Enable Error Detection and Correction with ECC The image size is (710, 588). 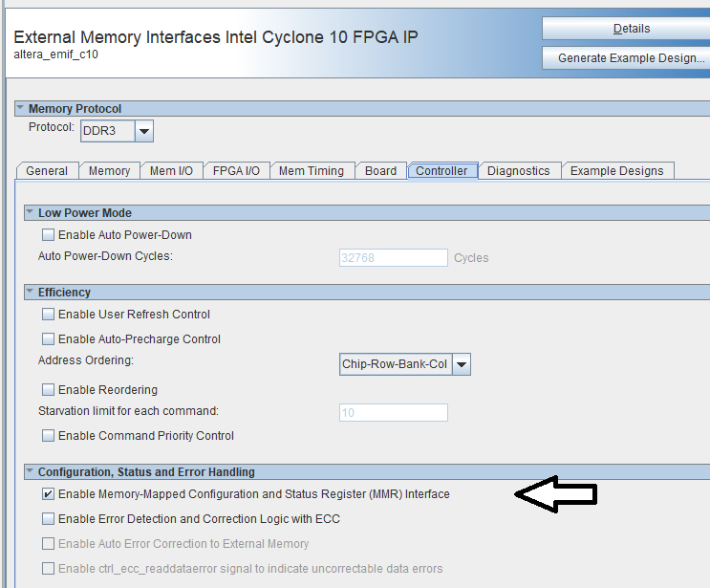48,519
